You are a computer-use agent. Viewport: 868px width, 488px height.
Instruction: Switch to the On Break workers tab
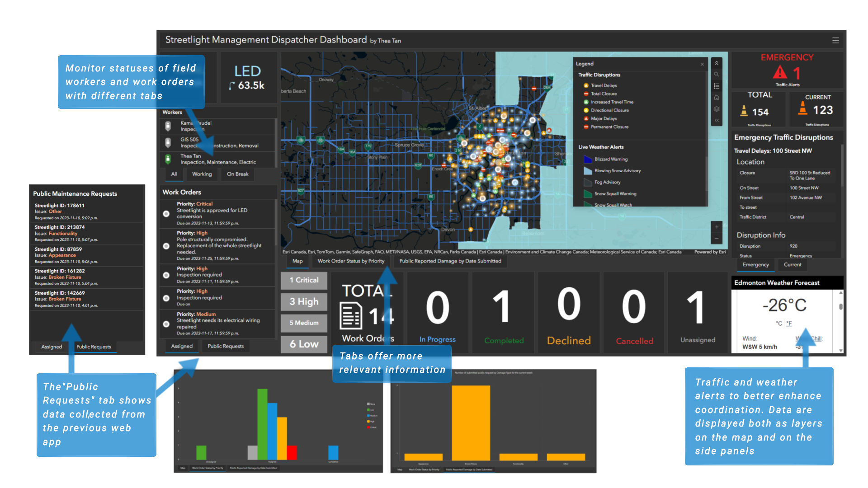pyautogui.click(x=237, y=174)
